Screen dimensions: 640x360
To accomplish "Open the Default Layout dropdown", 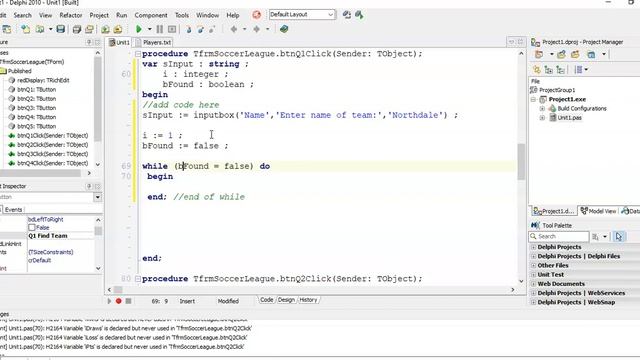I will (330, 15).
